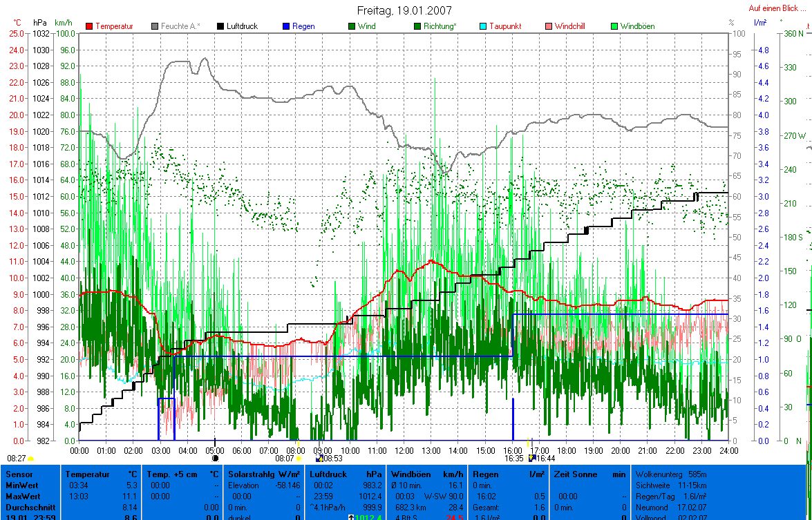Viewport: 812px width, 520px height.
Task: Open the 'Auf einen Blick ...' link
Action: click(x=777, y=8)
